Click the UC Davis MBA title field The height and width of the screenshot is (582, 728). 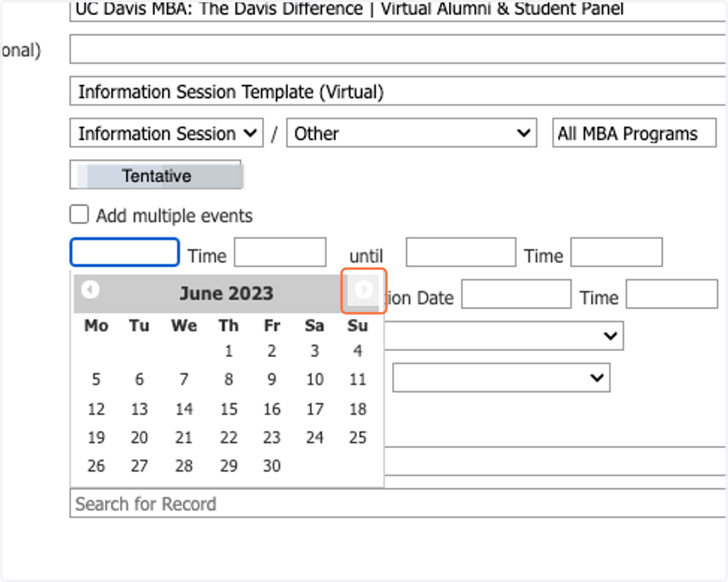(x=399, y=10)
